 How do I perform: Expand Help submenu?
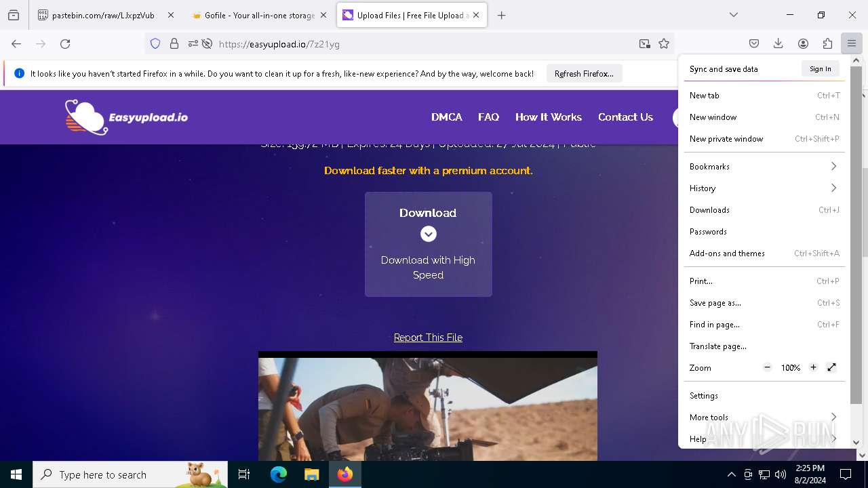pos(764,439)
